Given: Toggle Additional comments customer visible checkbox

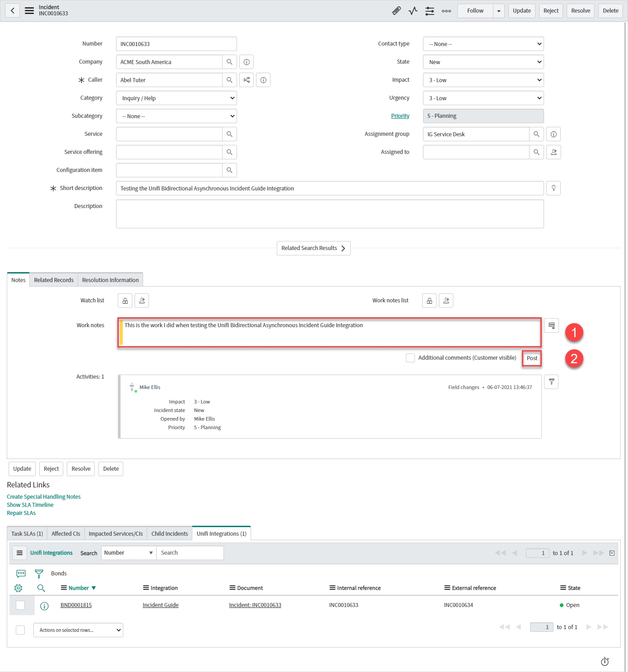Looking at the screenshot, I should tap(410, 358).
